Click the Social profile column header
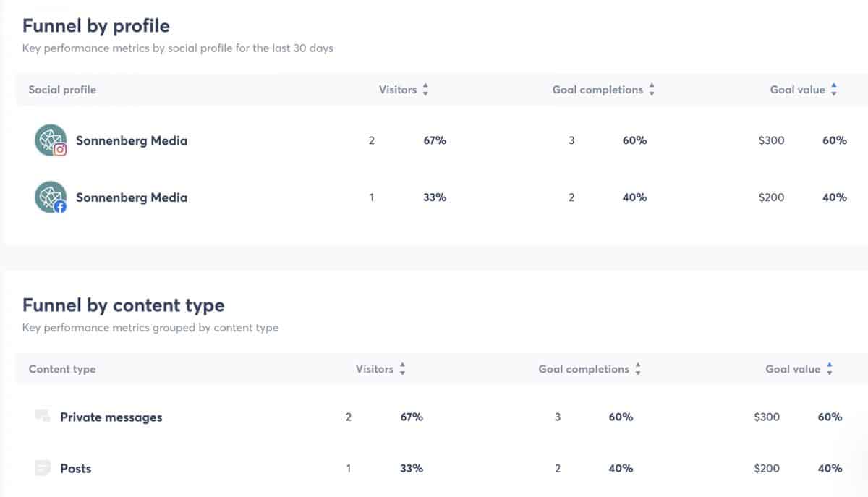The image size is (868, 497). (62, 90)
